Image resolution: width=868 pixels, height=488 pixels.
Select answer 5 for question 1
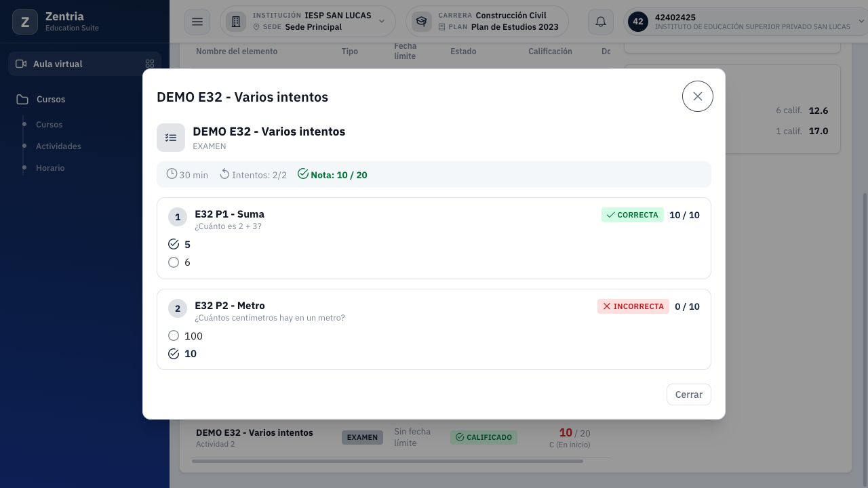pyautogui.click(x=174, y=244)
